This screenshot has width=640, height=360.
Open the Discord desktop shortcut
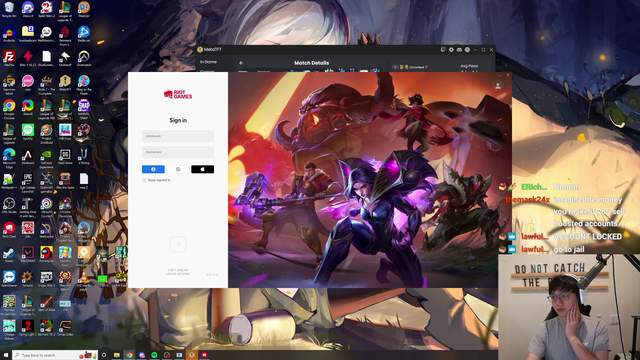tap(28, 9)
